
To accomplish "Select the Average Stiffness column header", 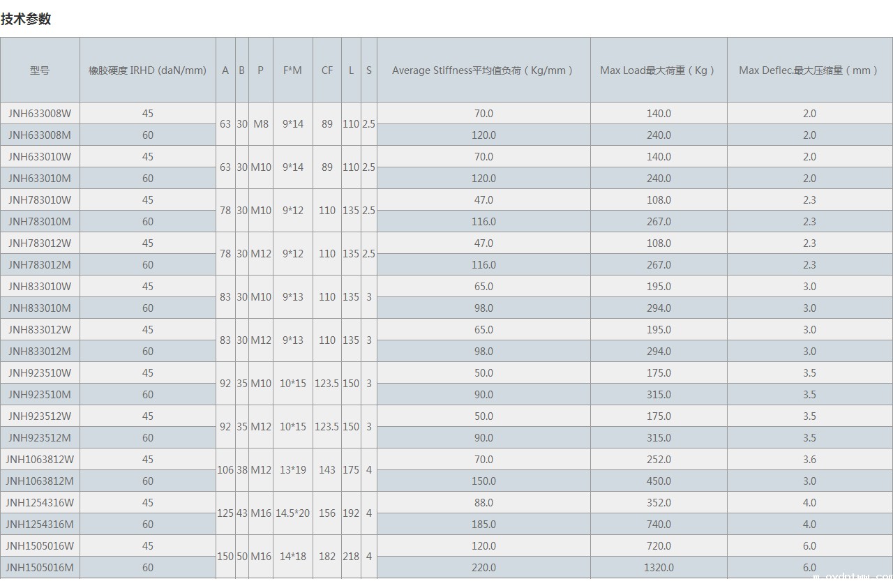I will (483, 70).
